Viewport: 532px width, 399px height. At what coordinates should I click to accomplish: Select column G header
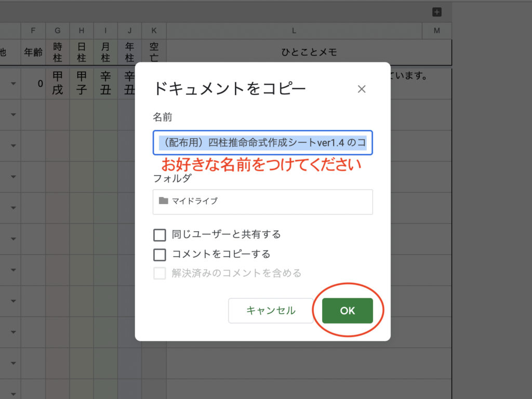[57, 31]
